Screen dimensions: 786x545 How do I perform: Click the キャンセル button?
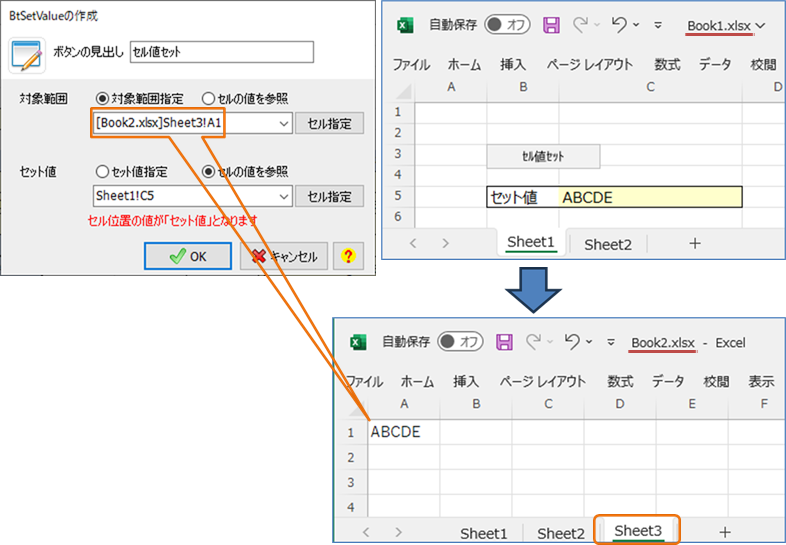tap(284, 256)
